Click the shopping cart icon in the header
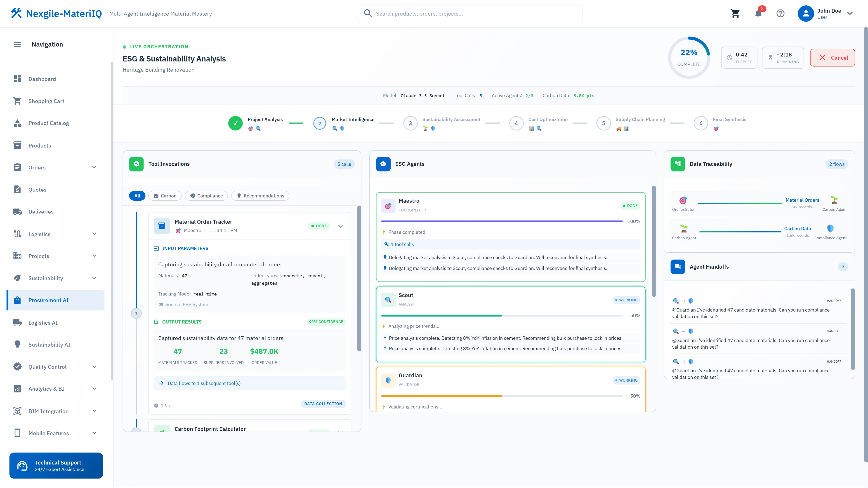This screenshot has width=868, height=488. [735, 14]
